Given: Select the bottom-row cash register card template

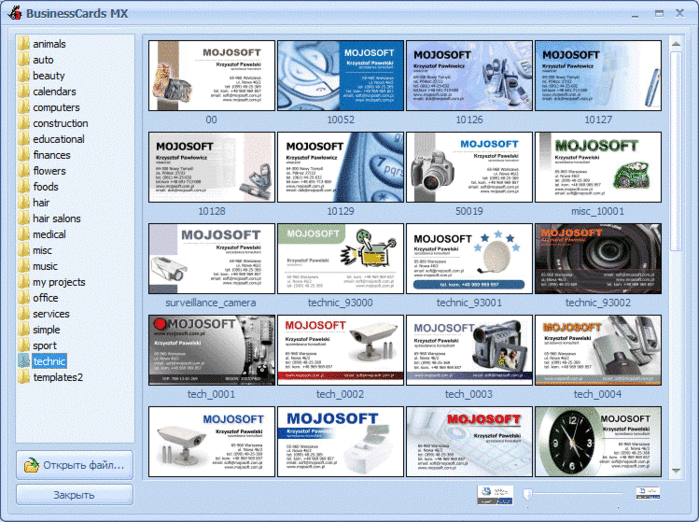Looking at the screenshot, I should (341, 441).
